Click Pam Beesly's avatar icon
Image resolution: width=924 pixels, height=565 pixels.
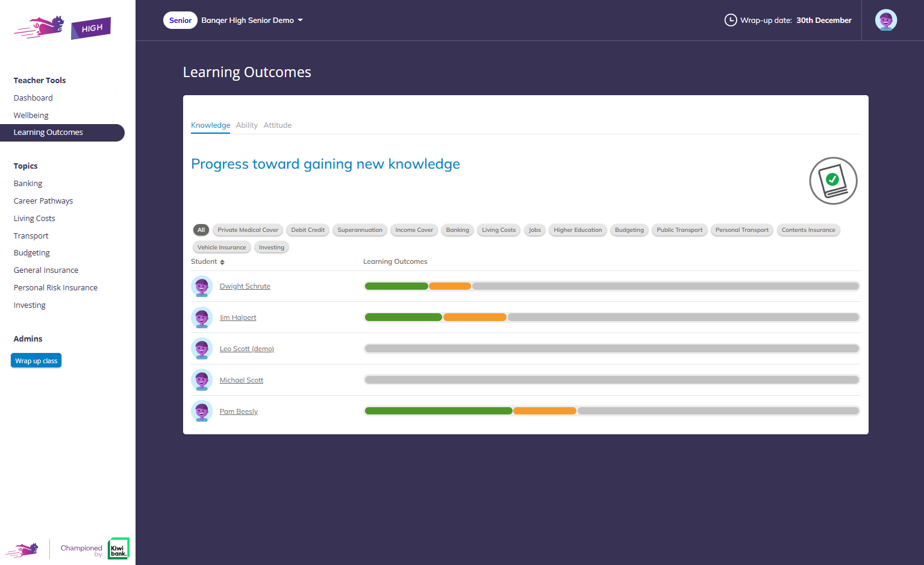202,411
